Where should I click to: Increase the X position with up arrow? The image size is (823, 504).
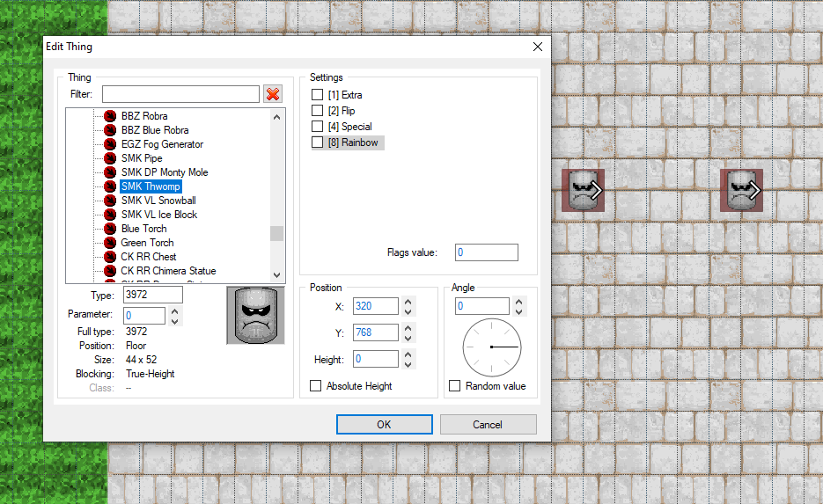[408, 302]
